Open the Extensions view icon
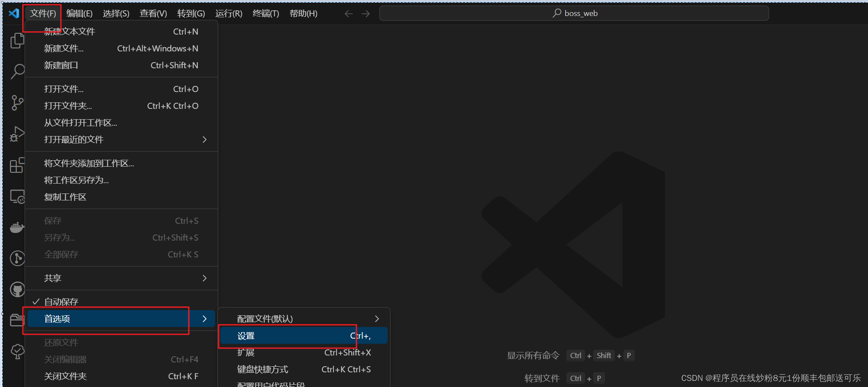The width and height of the screenshot is (868, 387). [x=17, y=165]
